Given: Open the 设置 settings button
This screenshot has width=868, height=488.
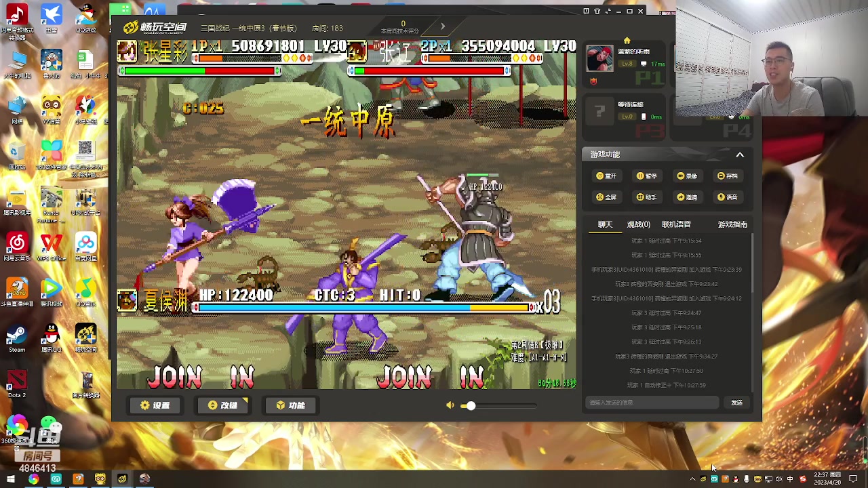Looking at the screenshot, I should point(154,405).
